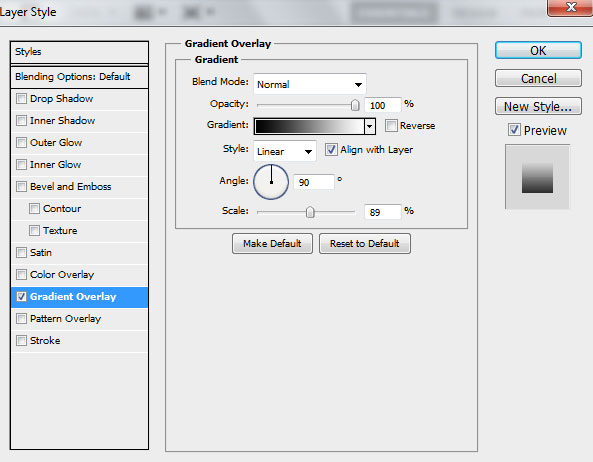Viewport: 593px width, 462px height.
Task: Check the Texture checkbox
Action: pos(34,230)
